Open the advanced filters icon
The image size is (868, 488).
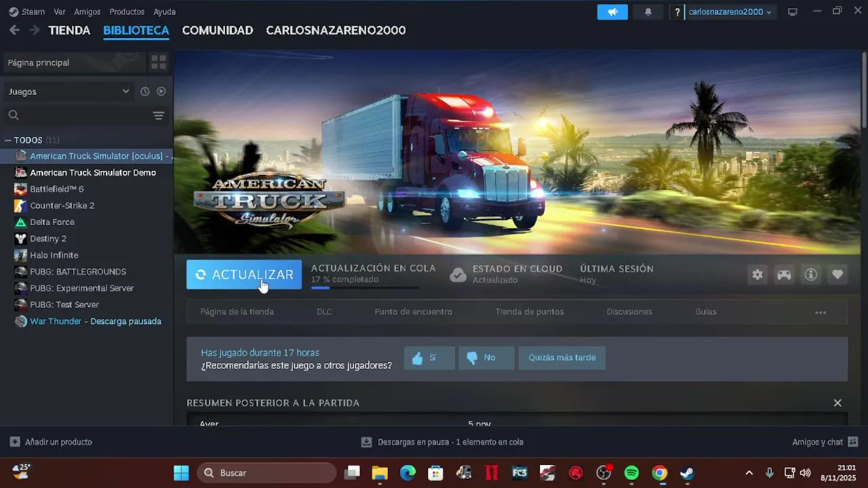tap(159, 116)
